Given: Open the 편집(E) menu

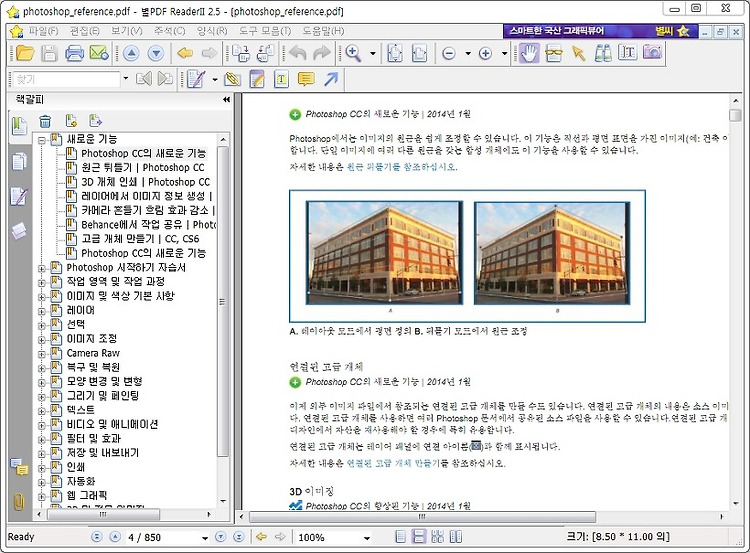Looking at the screenshot, I should [85, 31].
